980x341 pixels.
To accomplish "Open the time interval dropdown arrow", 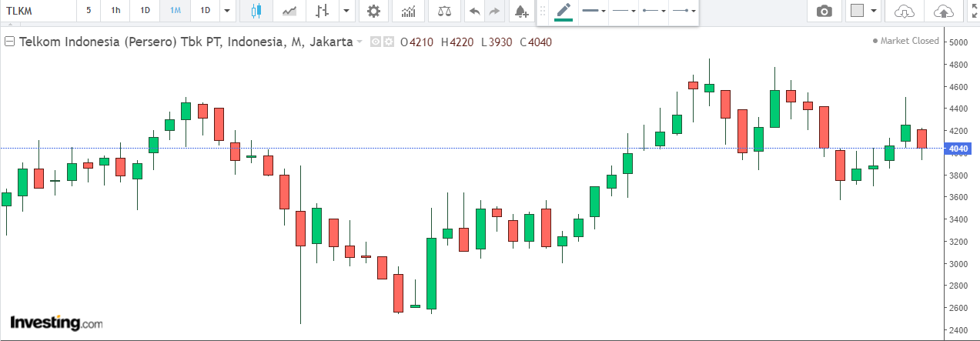I will pyautogui.click(x=226, y=11).
